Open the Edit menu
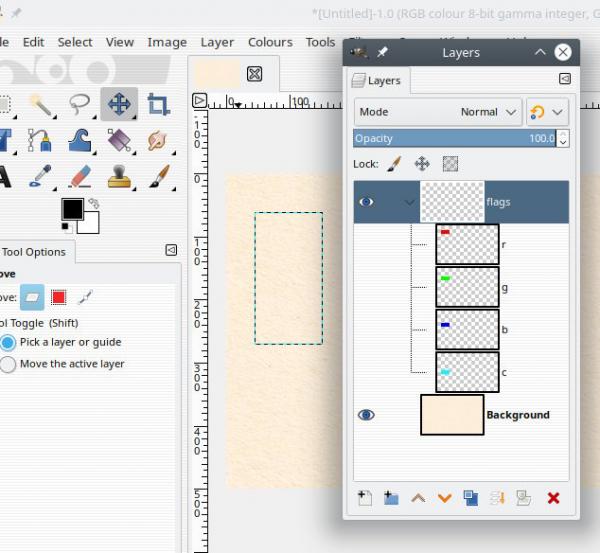 33,42
